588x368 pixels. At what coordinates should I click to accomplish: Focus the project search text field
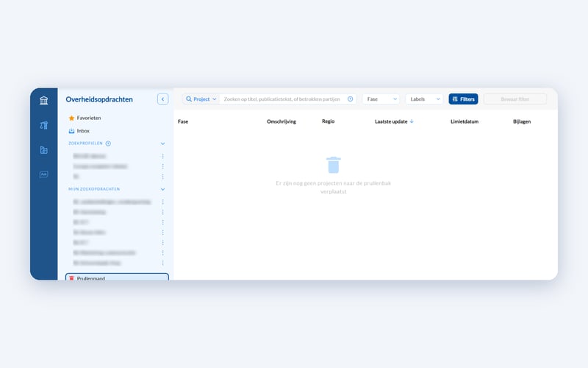click(x=282, y=99)
